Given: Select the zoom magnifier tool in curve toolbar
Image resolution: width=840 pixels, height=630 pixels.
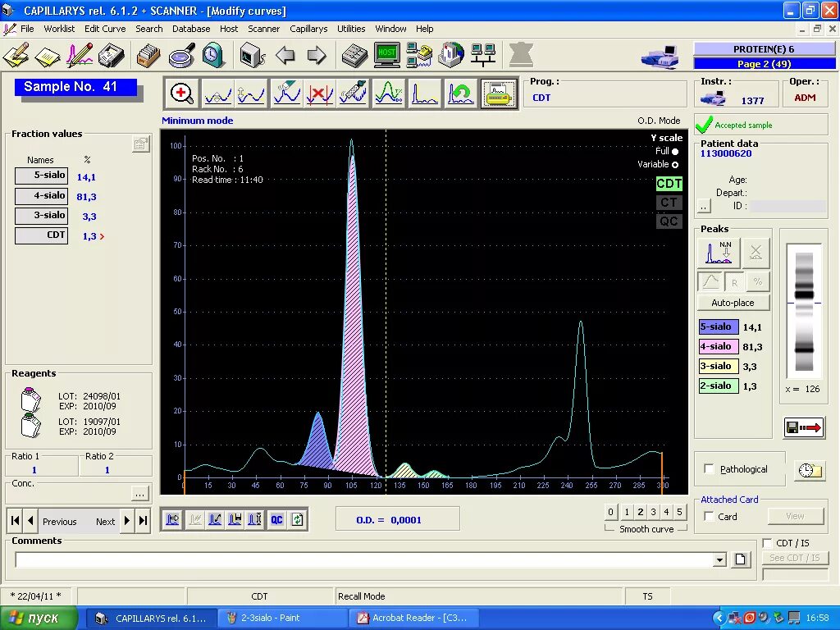Looking at the screenshot, I should 181,93.
